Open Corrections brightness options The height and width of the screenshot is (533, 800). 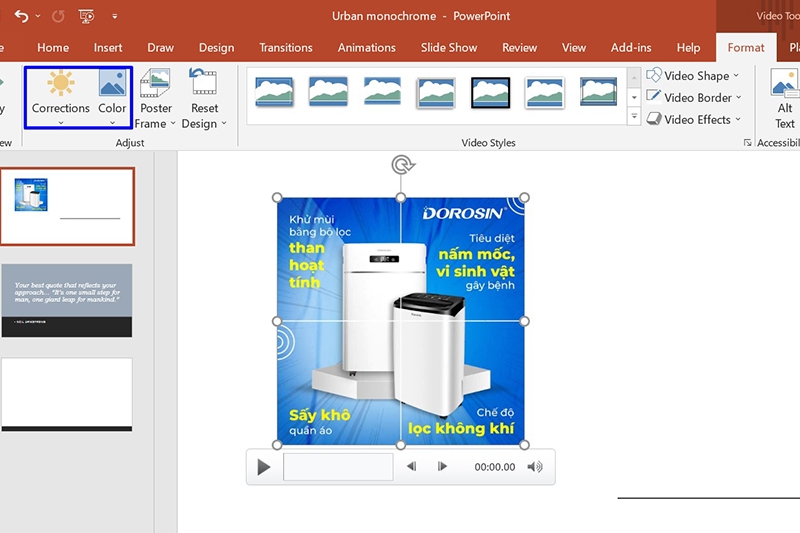coord(61,97)
